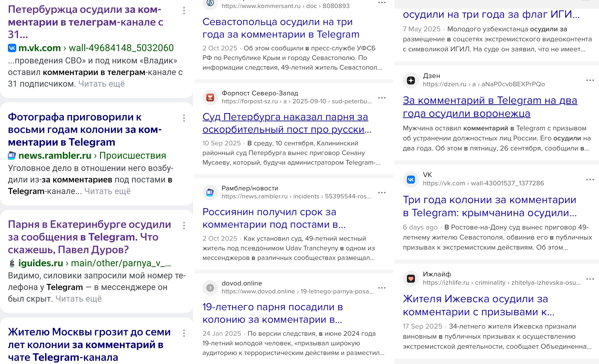Viewport: 599px width, 364px height.
Task: Click the Rambler favicon beside news.rambler.ru
Action: click(x=12, y=155)
